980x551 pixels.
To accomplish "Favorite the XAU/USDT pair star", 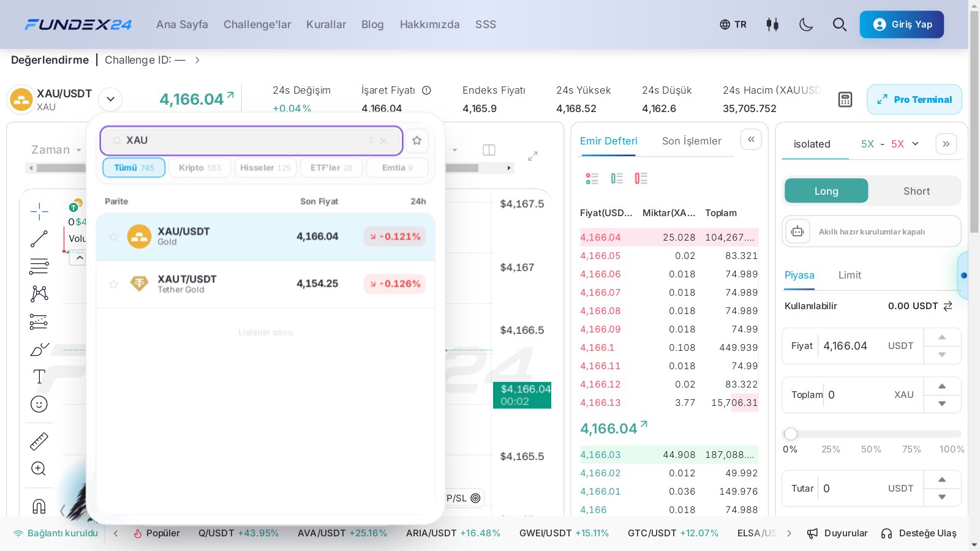I will click(x=113, y=236).
